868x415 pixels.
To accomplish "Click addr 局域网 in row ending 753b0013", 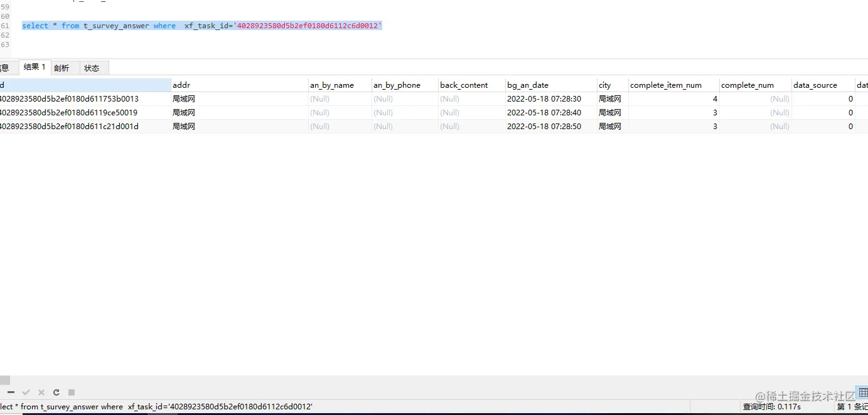I will click(x=240, y=98).
